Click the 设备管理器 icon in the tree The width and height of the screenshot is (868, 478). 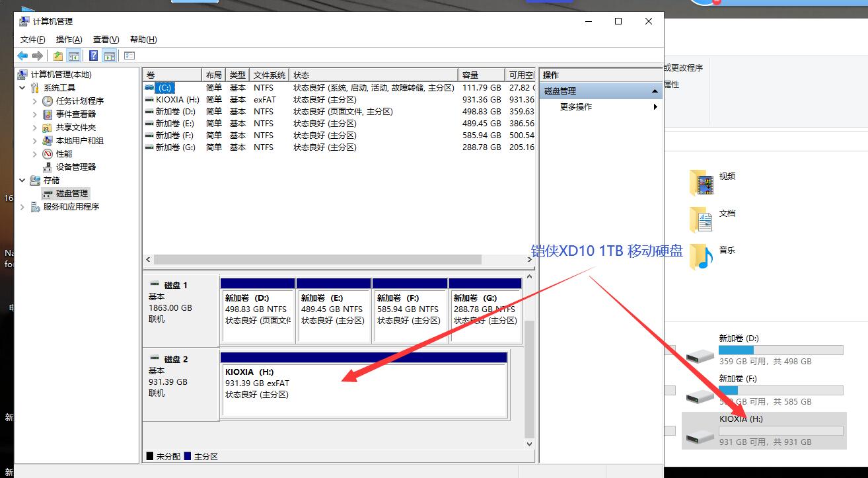pyautogui.click(x=48, y=167)
